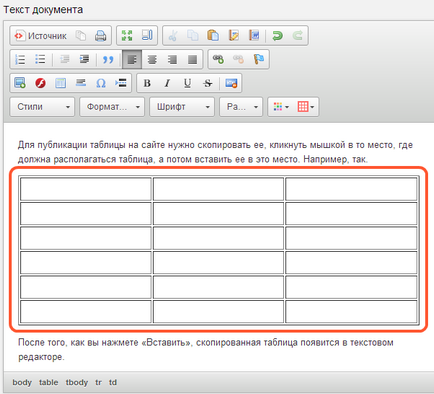This screenshot has height=394, width=434.
Task: Insert an image from the toolbar
Action: point(20,83)
